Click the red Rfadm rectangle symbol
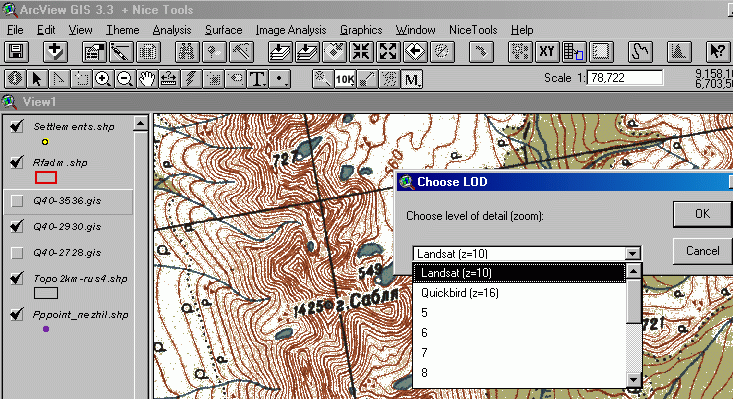This screenshot has width=733, height=399. coord(46,178)
